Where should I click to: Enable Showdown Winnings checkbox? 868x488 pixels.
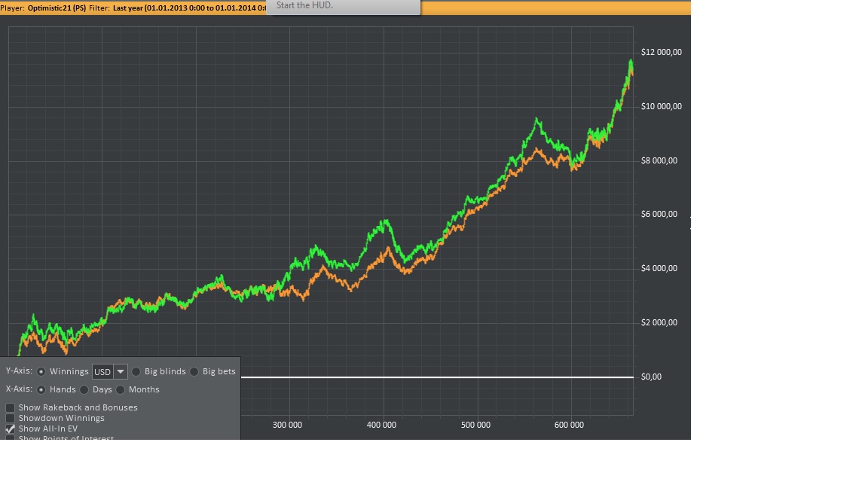[x=10, y=418]
